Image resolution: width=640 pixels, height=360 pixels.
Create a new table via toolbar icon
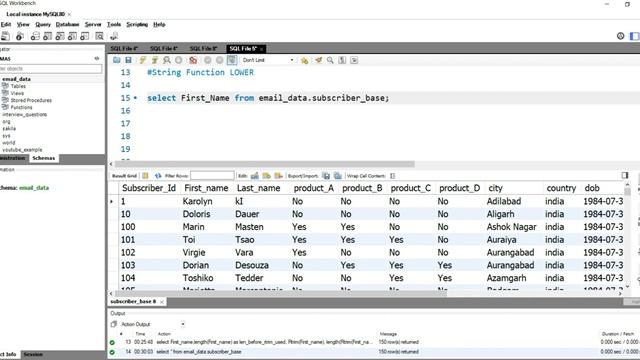47,36
